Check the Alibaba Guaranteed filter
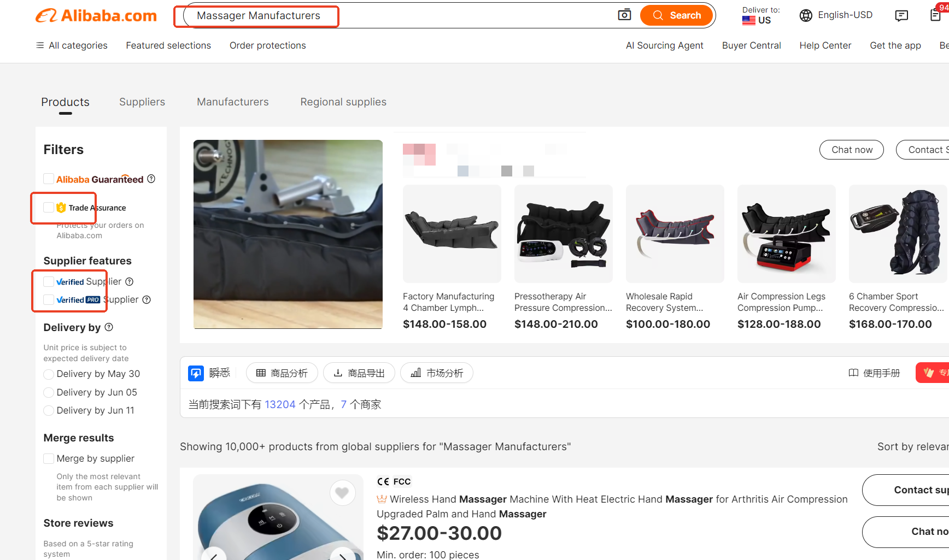This screenshot has width=949, height=560. (x=49, y=179)
